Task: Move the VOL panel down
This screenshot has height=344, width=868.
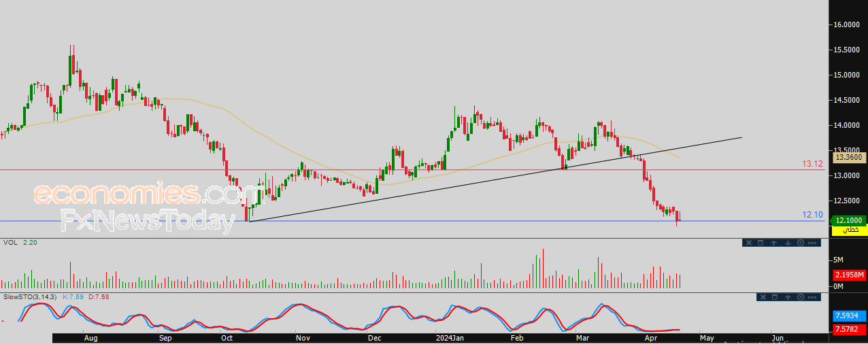Action: (788, 243)
